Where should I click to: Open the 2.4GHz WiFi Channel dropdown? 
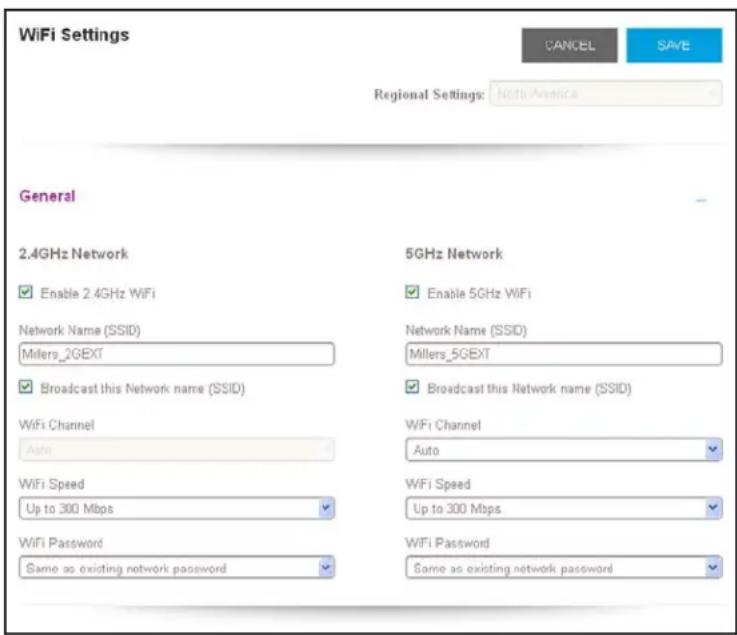[x=177, y=450]
